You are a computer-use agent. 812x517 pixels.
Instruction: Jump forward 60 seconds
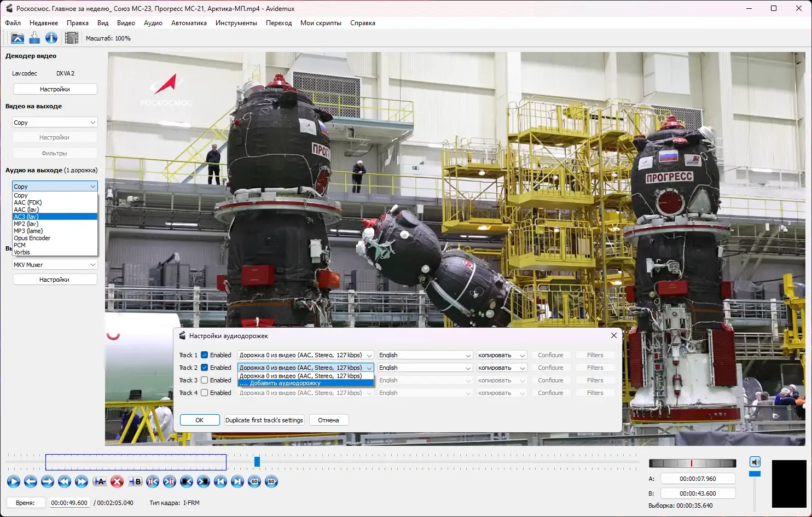(x=271, y=481)
